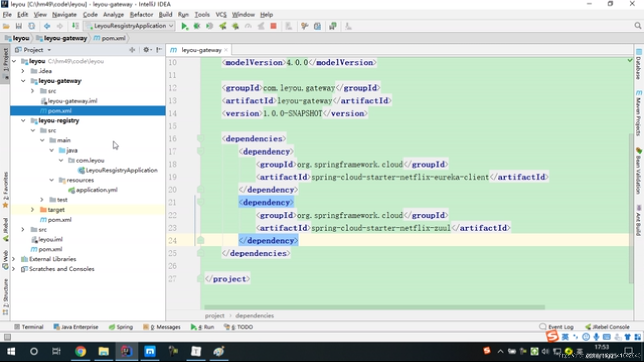Click the JRebel run icon
This screenshot has width=644, height=362.
coord(223,26)
